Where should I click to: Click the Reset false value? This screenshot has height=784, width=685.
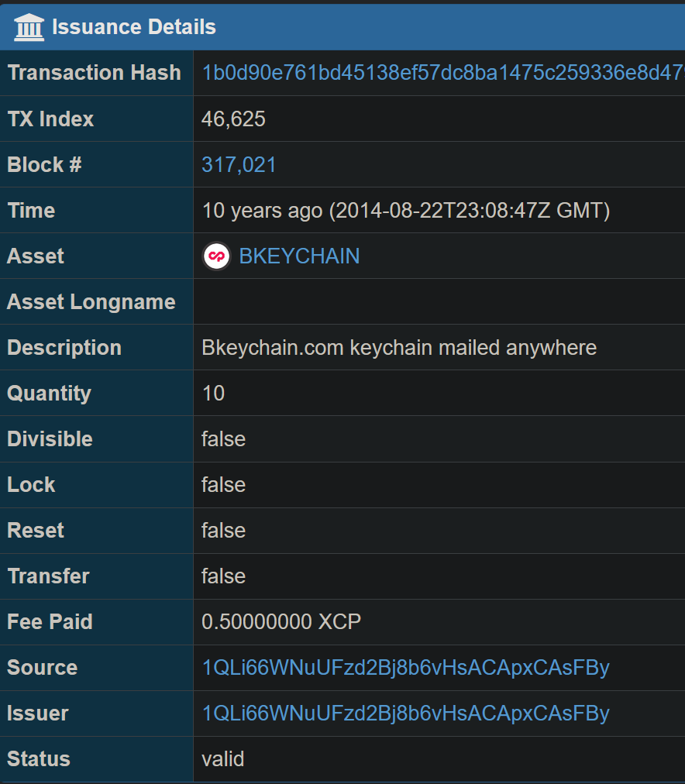(223, 531)
